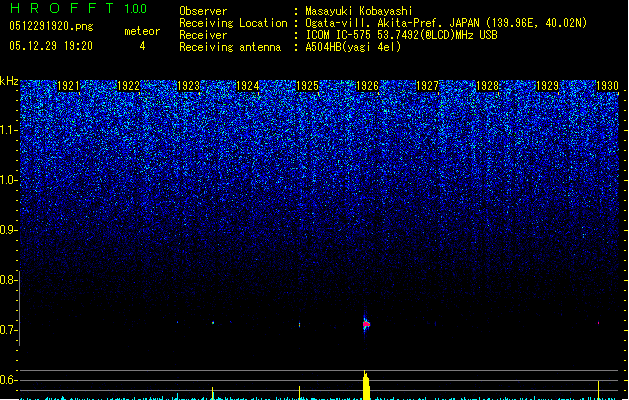This screenshot has height=400, width=629.
Task: Click the 1923 time marker
Action: 188,85
